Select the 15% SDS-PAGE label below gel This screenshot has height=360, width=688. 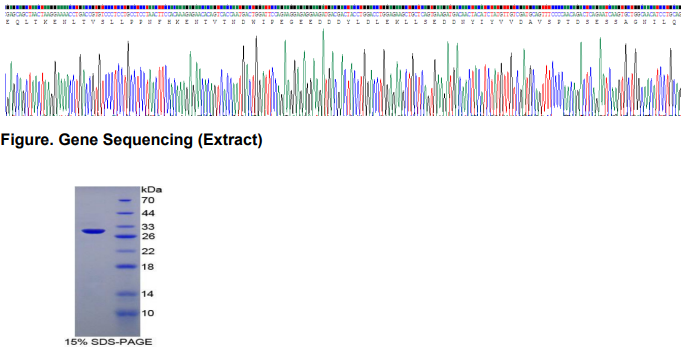108,342
